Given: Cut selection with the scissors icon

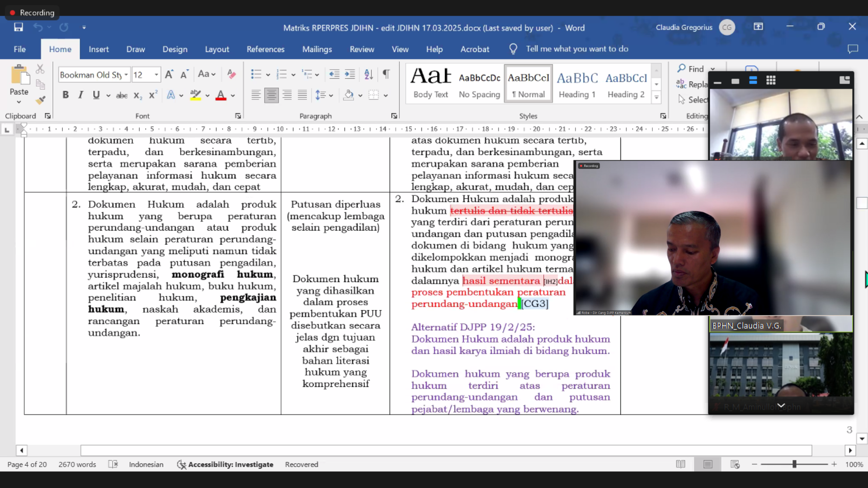Looking at the screenshot, I should tap(40, 69).
